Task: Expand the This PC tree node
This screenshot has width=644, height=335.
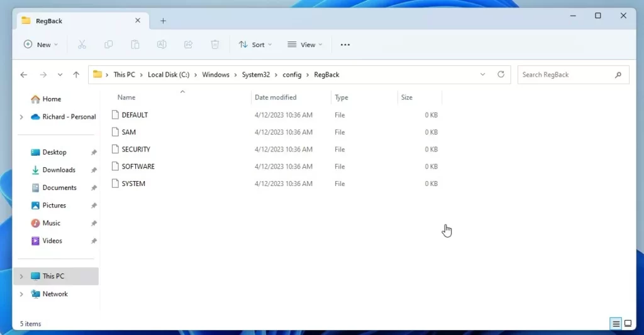Action: [21, 277]
